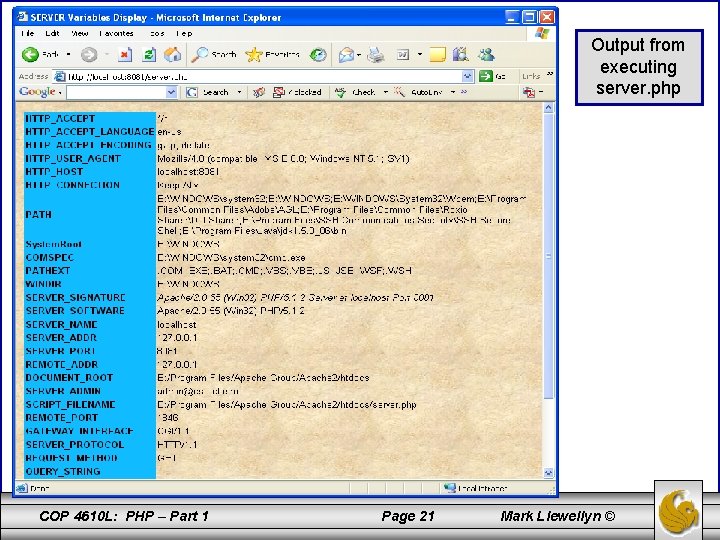This screenshot has width=720, height=540.
Task: Click the SERVER_SOFTWARE label
Action: pyautogui.click(x=75, y=311)
